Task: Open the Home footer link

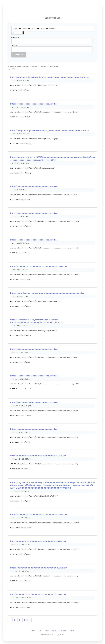Action: click(x=33, y=631)
